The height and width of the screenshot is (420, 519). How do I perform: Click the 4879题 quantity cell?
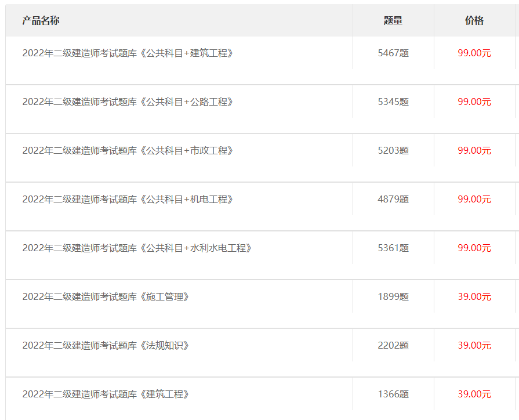coord(393,200)
